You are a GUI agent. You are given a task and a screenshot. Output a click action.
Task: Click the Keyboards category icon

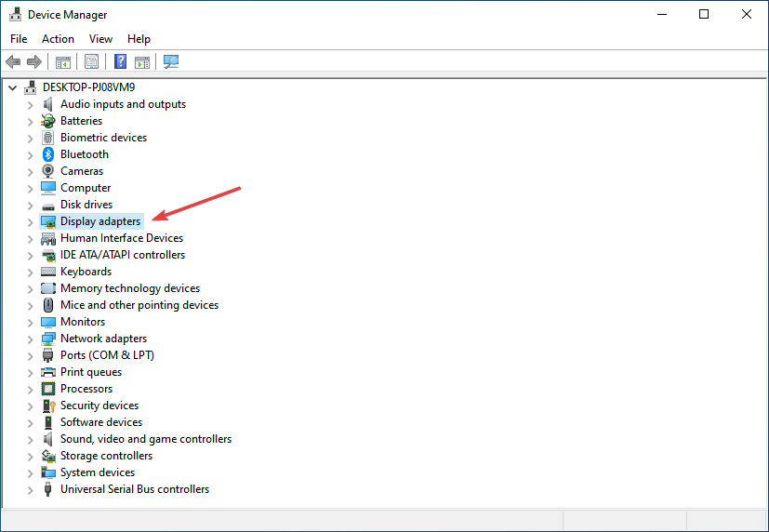[x=48, y=272]
